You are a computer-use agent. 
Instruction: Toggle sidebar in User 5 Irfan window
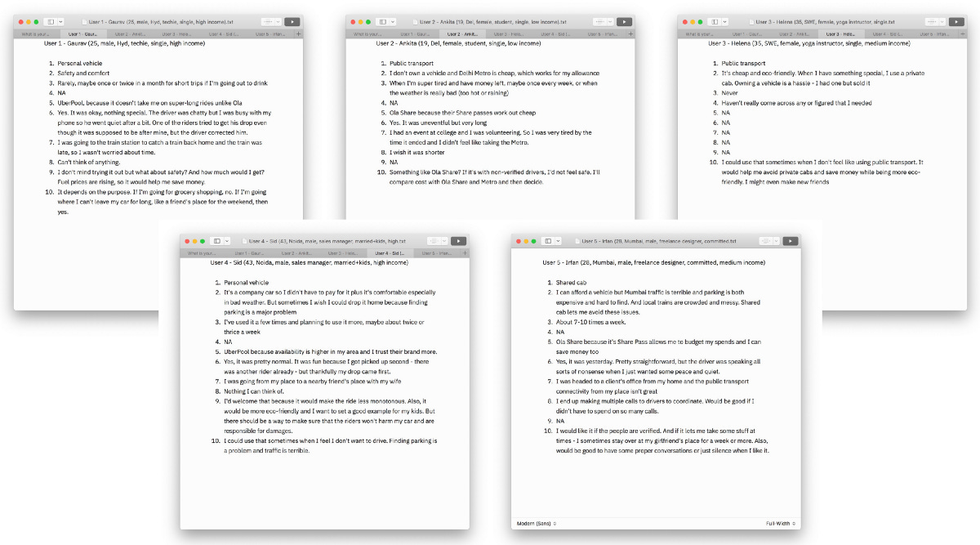[548, 241]
